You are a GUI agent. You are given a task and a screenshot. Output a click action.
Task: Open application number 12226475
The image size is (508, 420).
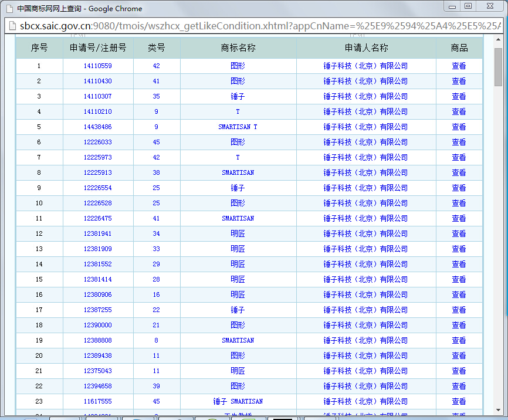98,218
